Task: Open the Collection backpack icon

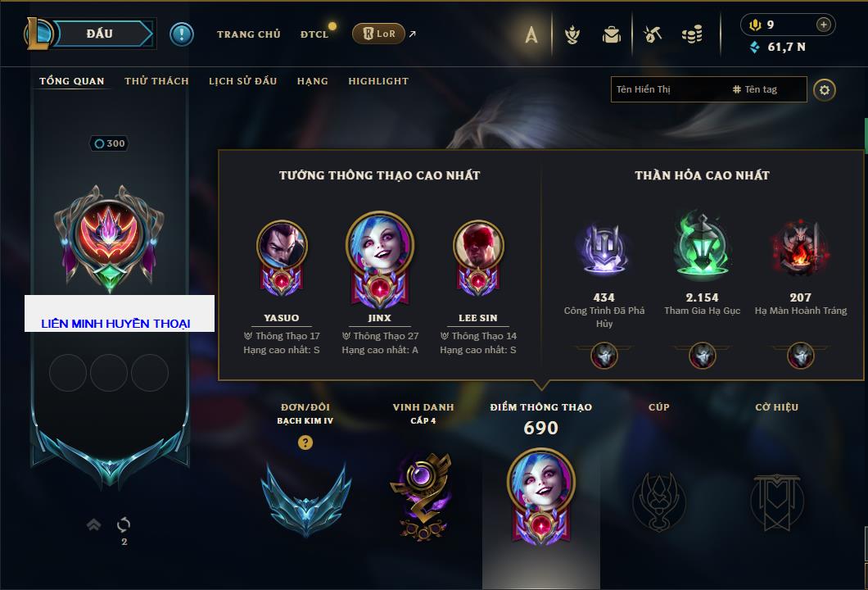Action: coord(612,35)
